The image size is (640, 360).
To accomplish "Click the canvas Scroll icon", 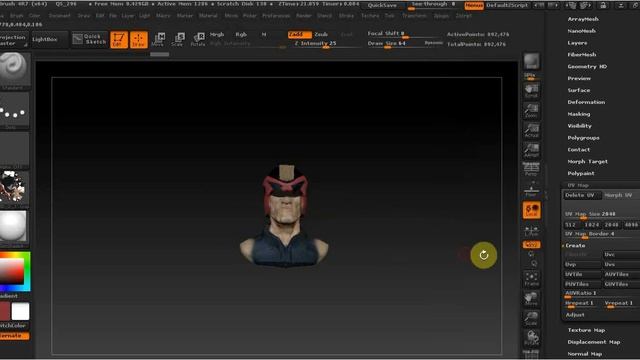I will click(x=531, y=91).
